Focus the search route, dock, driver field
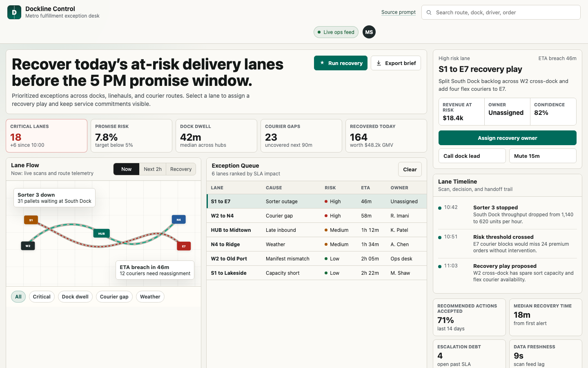Screen dimensions: 588x368 pos(501,12)
